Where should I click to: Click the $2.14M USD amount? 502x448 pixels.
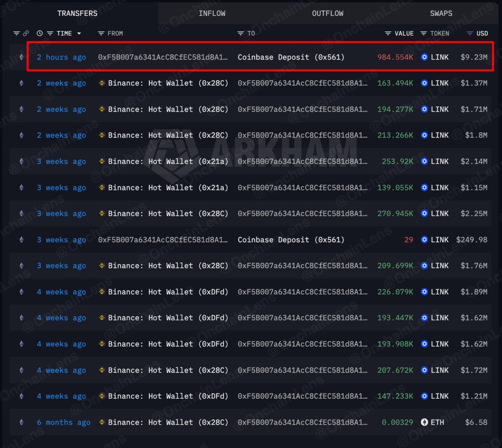pyautogui.click(x=474, y=161)
